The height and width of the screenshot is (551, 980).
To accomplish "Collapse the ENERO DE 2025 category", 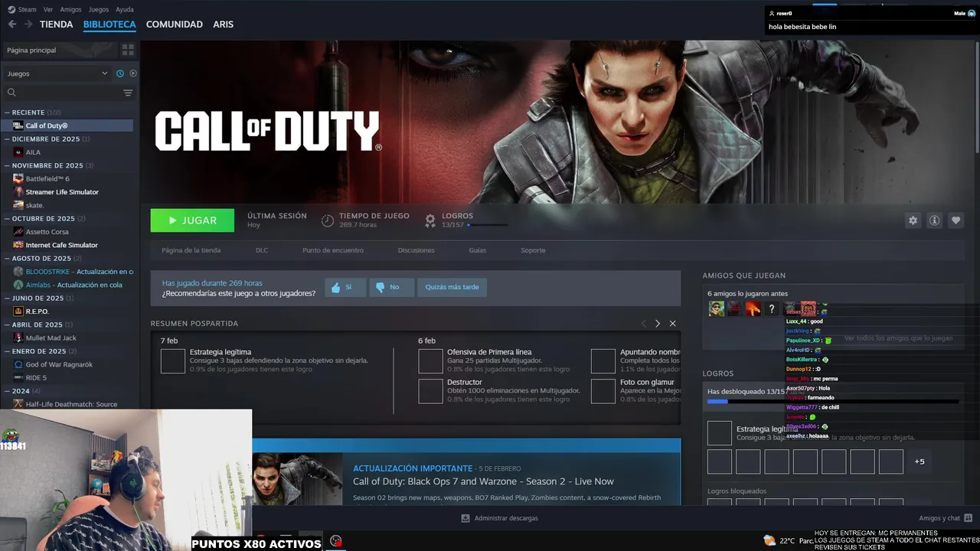I will click(x=7, y=351).
